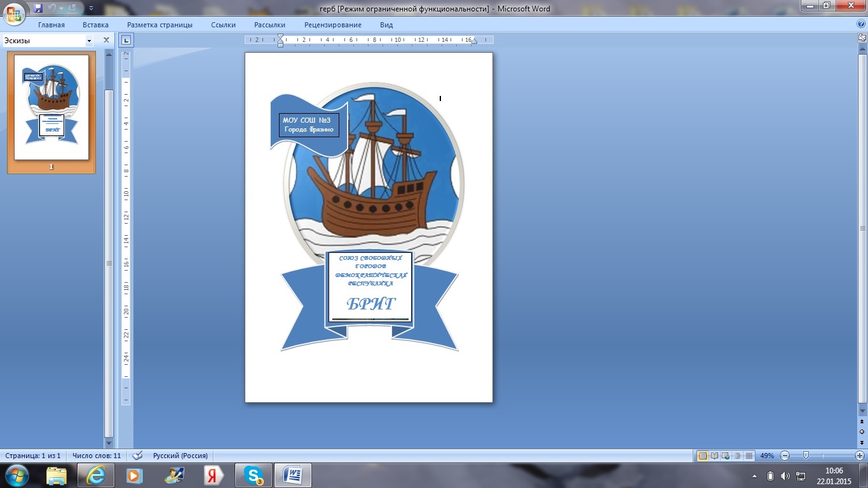Click zoom in plus button
Screen dimensions: 868x488
point(860,456)
